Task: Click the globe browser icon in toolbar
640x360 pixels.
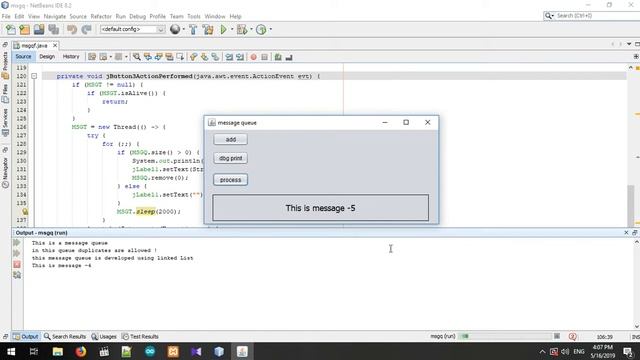Action: tap(175, 29)
